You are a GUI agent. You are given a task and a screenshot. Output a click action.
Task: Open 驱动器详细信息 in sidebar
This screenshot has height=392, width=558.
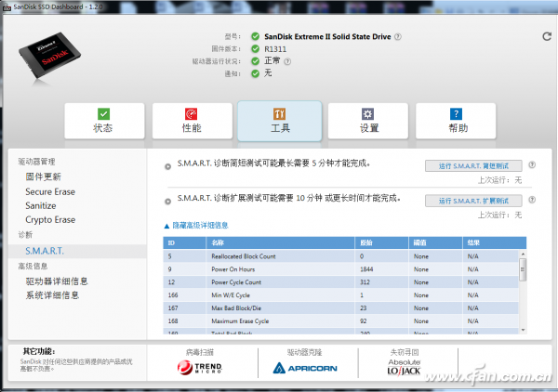(x=57, y=281)
